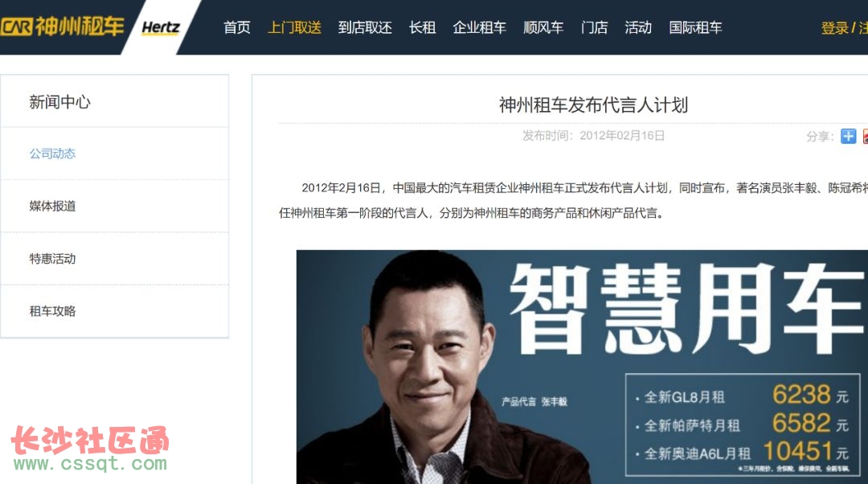Click 租车攻略 in the sidebar
The height and width of the screenshot is (484, 868).
(52, 311)
